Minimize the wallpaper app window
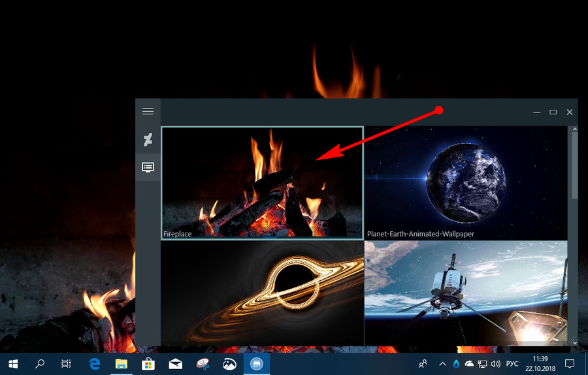This screenshot has width=588, height=375. (x=536, y=112)
